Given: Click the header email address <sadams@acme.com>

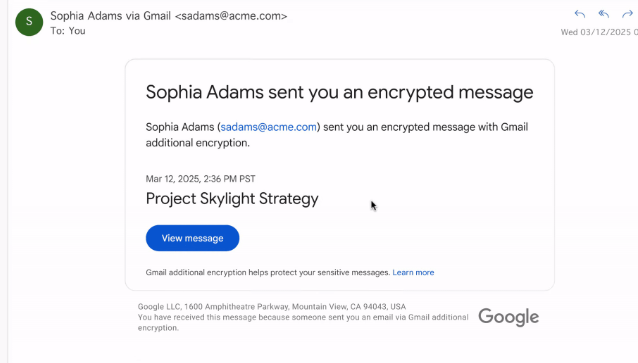Looking at the screenshot, I should pyautogui.click(x=231, y=16).
